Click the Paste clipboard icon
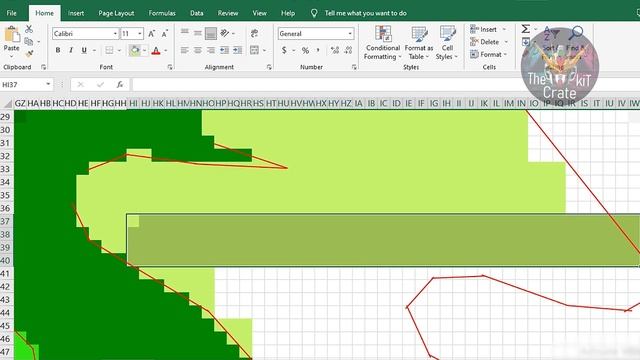The image size is (640, 360). 11,35
